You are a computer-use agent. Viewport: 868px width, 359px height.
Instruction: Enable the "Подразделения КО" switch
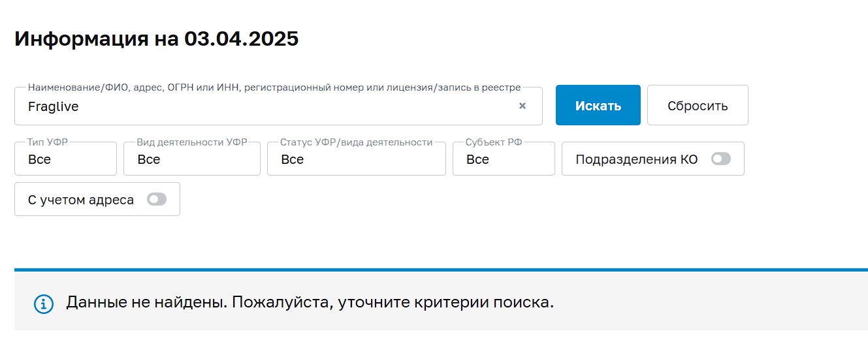tap(721, 159)
